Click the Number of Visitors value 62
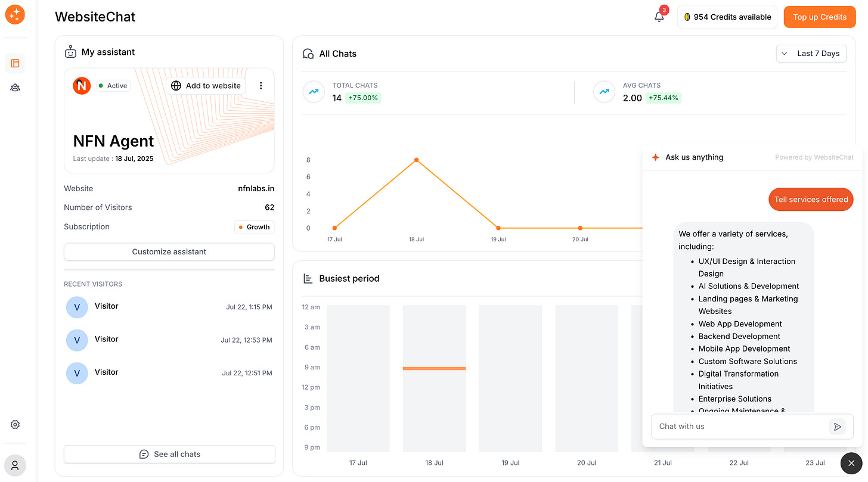 coord(269,207)
